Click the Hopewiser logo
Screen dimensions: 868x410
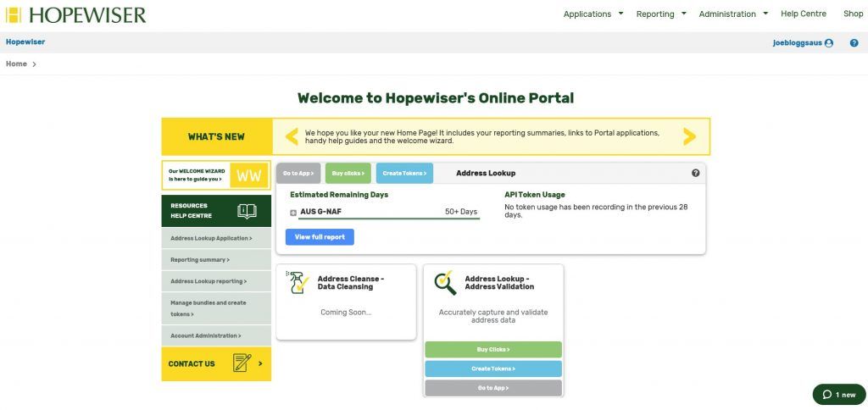coord(75,14)
